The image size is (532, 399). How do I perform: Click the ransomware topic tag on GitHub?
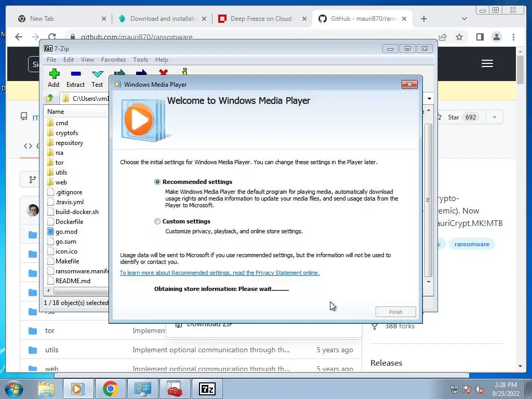click(472, 244)
